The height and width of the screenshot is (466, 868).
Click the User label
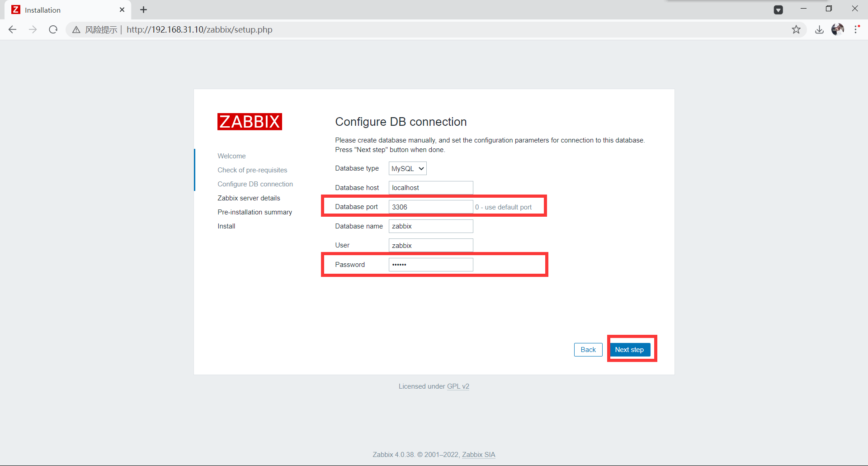(342, 245)
